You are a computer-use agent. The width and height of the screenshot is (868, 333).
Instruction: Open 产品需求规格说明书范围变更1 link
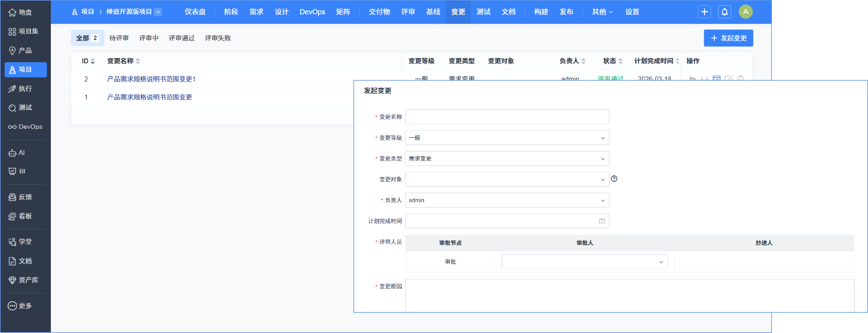point(151,79)
